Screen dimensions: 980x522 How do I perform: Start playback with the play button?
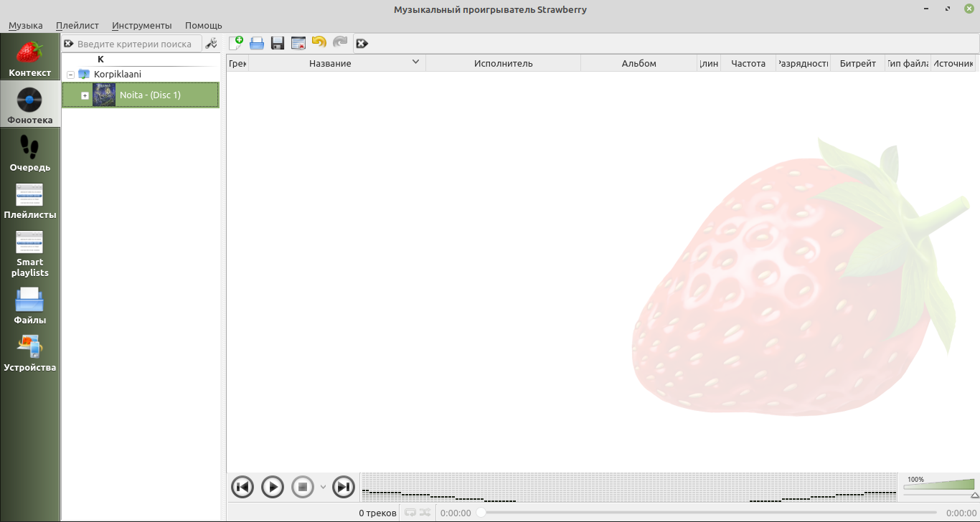(273, 488)
